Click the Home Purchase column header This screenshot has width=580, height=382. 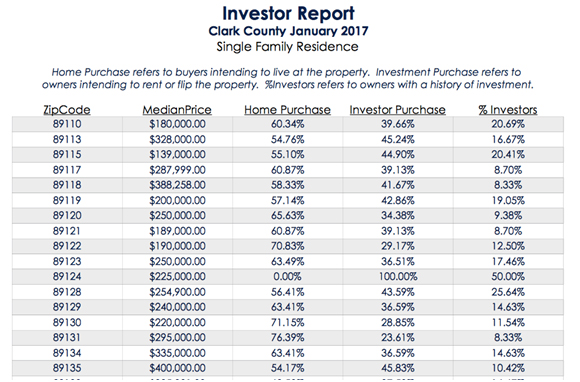287,110
